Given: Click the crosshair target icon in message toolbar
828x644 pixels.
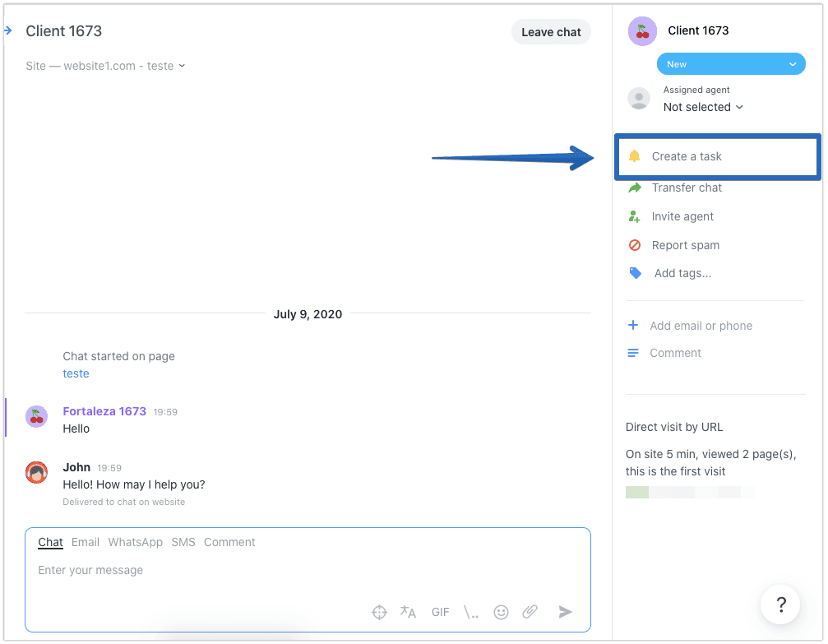Looking at the screenshot, I should [379, 612].
